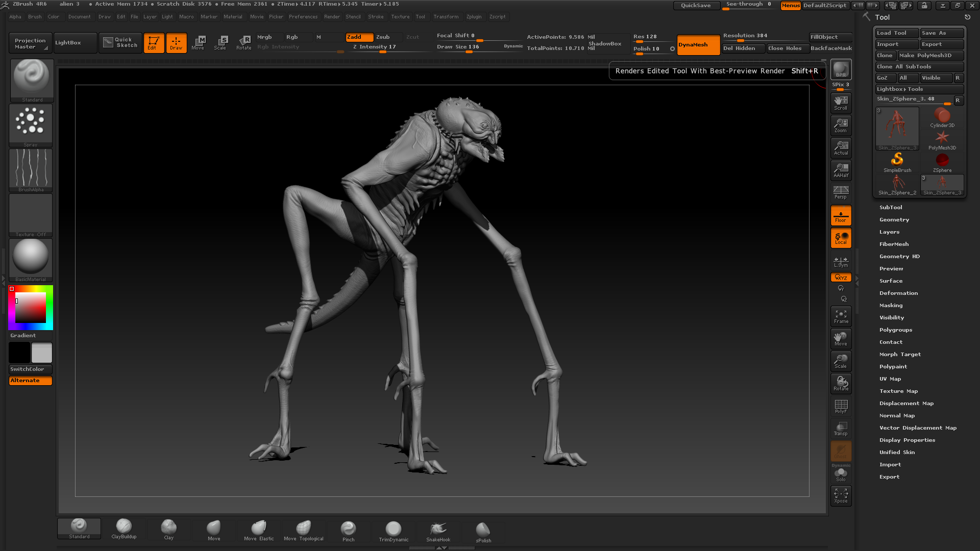Expand the Display Properties section
980x551 pixels.
pyautogui.click(x=907, y=440)
